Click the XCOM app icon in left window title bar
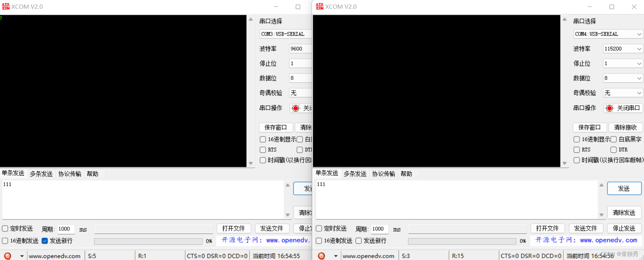Screen dimensions: 644x260 point(6,6)
